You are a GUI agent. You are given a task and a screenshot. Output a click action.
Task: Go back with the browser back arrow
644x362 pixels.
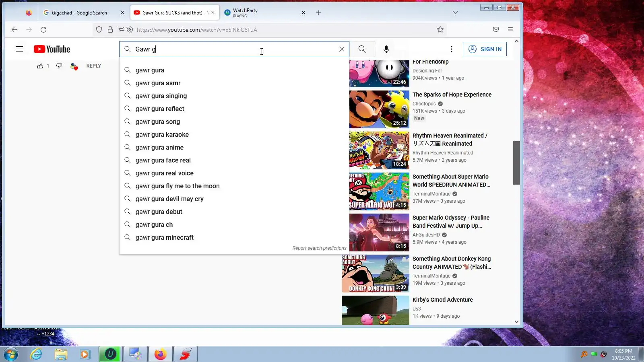click(14, 29)
